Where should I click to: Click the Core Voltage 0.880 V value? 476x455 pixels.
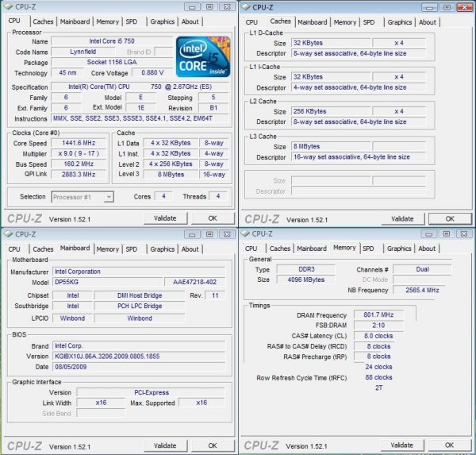click(152, 72)
